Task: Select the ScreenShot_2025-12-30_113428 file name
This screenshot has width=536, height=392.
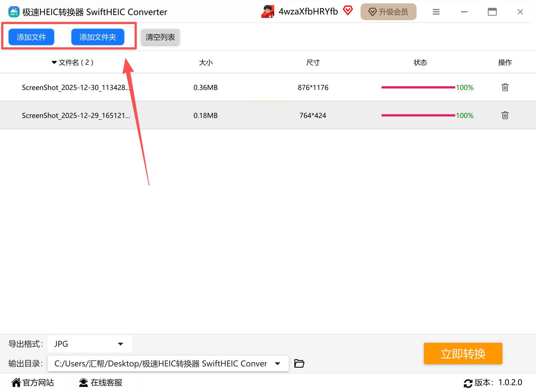Action: [x=76, y=88]
